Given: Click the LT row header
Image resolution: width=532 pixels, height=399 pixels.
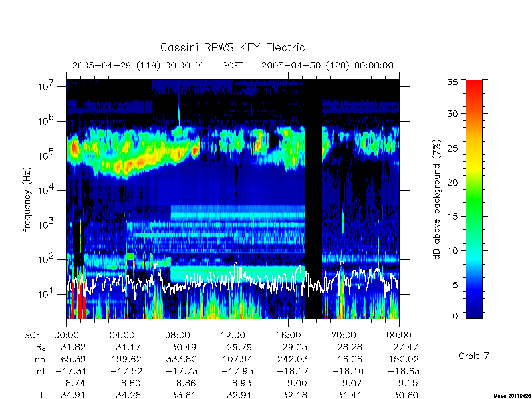Looking at the screenshot, I should pos(41,383).
